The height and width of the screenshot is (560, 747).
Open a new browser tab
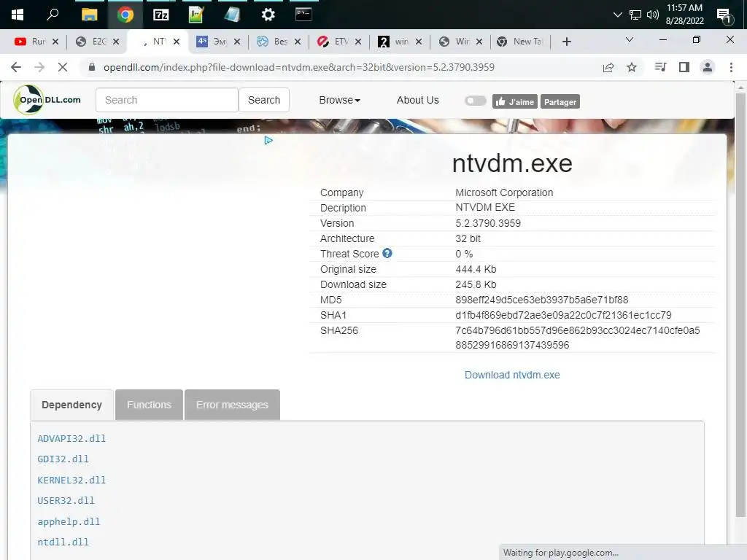pos(566,42)
